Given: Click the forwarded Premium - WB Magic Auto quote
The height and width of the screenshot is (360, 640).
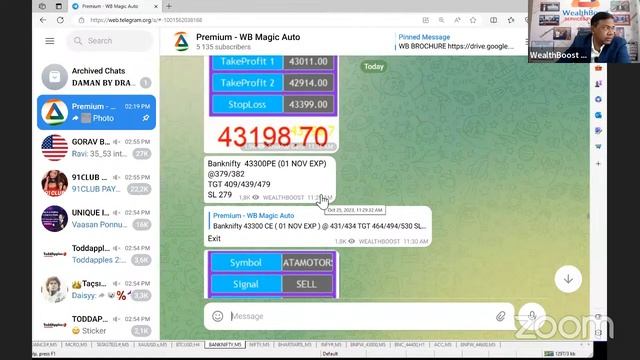Looking at the screenshot, I should 319,221.
